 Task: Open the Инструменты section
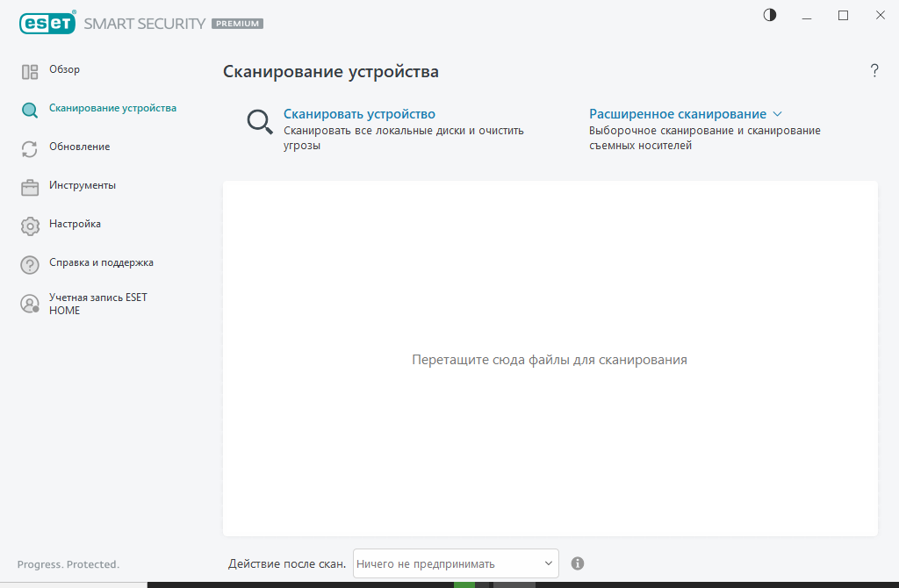tap(82, 185)
